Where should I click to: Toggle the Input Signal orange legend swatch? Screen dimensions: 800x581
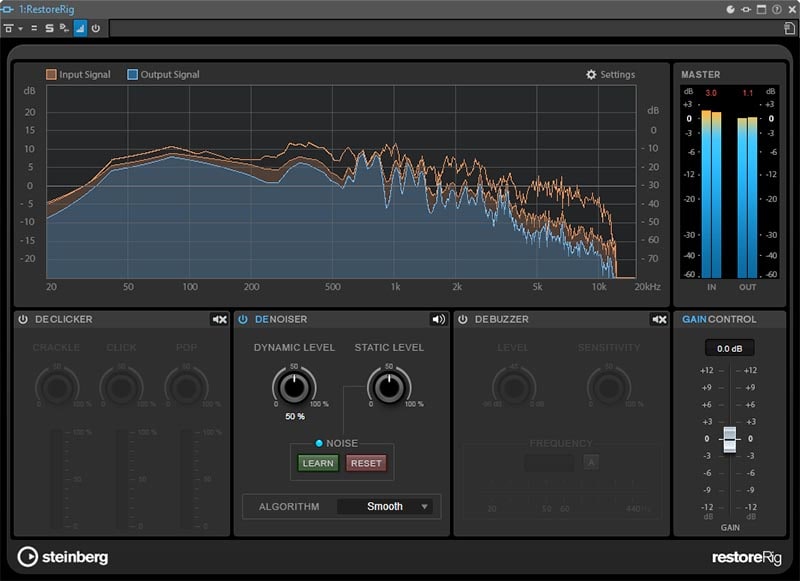[x=51, y=74]
